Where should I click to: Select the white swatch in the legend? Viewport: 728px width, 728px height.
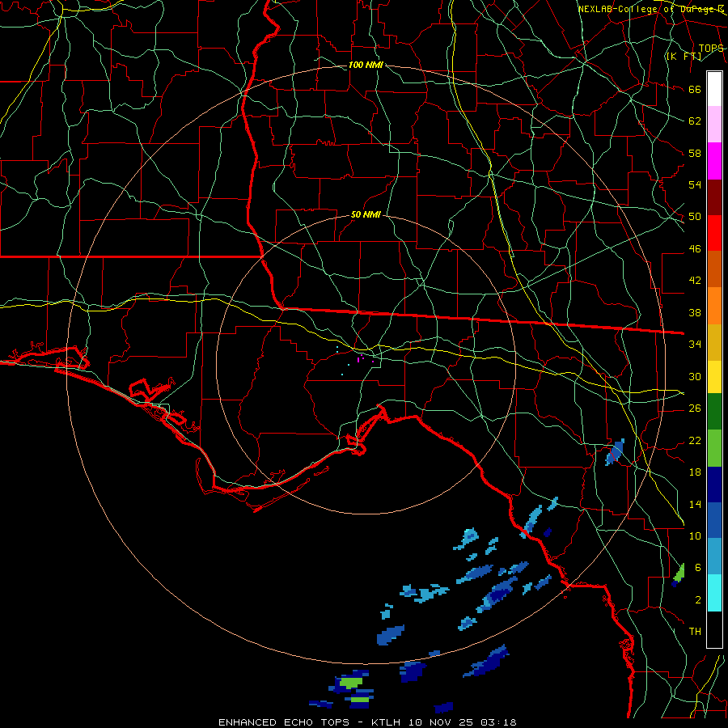(714, 89)
